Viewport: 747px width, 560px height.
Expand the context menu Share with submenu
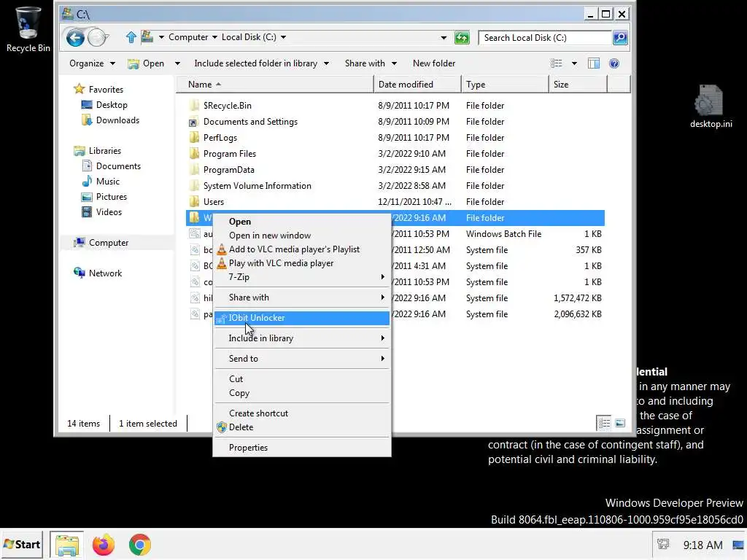click(302, 297)
